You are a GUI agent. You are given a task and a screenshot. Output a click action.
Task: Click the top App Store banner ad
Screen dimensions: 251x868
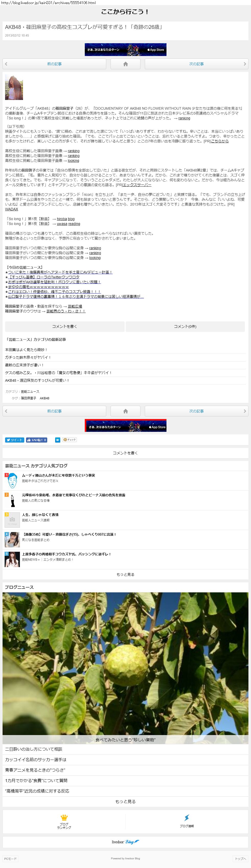[x=126, y=50]
